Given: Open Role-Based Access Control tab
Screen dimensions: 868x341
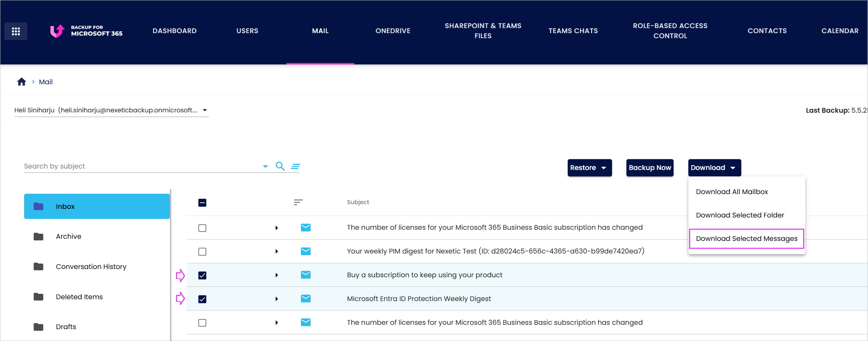Looking at the screenshot, I should pos(670,31).
